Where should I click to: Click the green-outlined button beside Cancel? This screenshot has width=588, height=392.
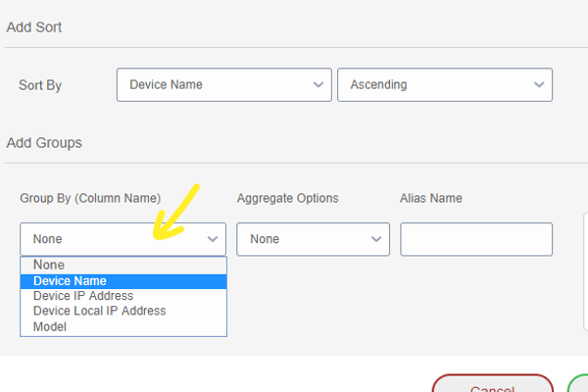click(x=578, y=384)
